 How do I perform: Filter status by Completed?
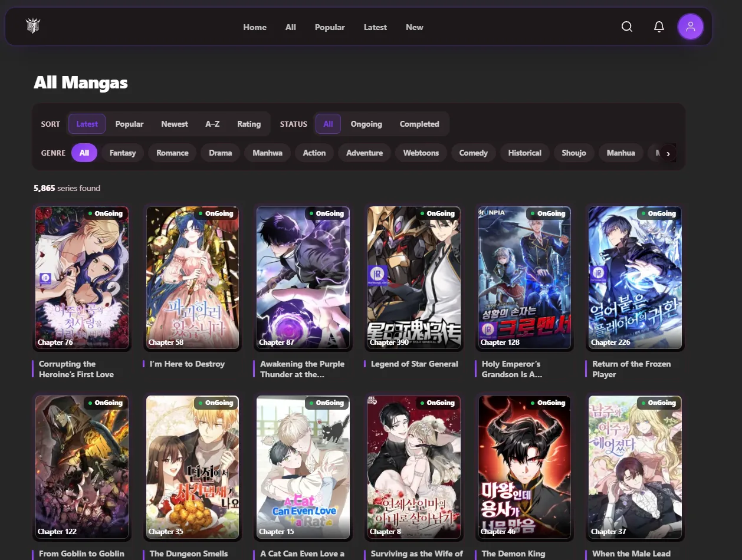pyautogui.click(x=419, y=124)
